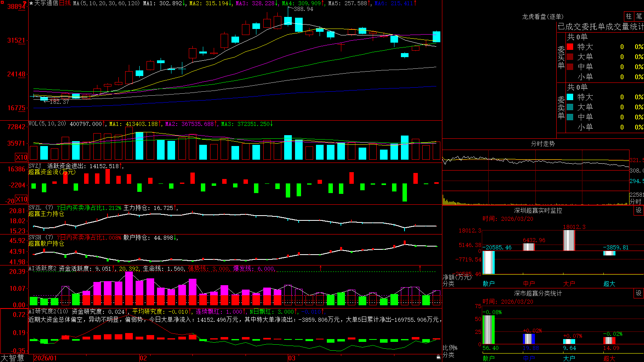644x362 pixels.
Task: Click the 182.37 low price annotation
Action: (60, 102)
